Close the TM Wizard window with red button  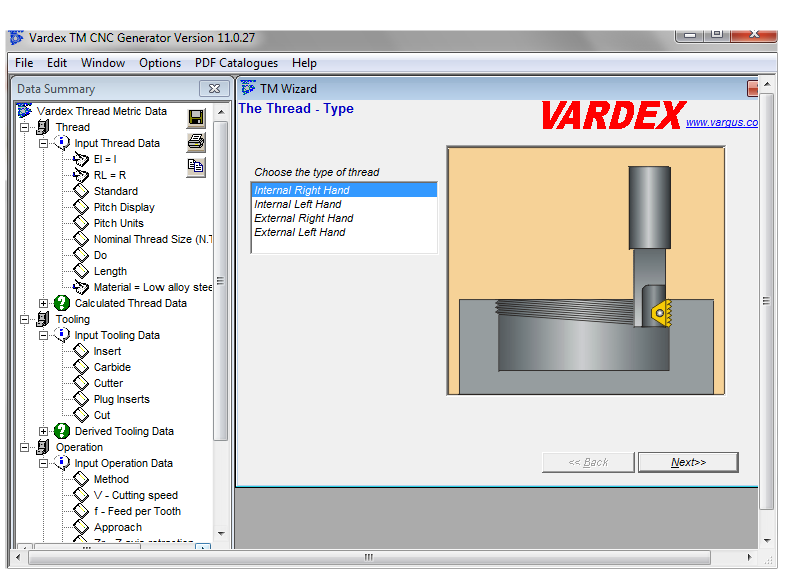pos(752,89)
